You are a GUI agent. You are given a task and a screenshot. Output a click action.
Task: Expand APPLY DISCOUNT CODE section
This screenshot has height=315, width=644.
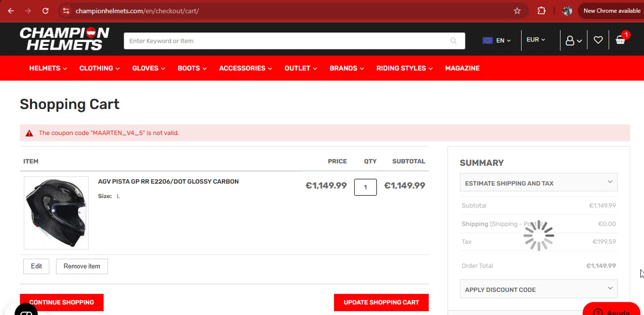[x=539, y=289]
